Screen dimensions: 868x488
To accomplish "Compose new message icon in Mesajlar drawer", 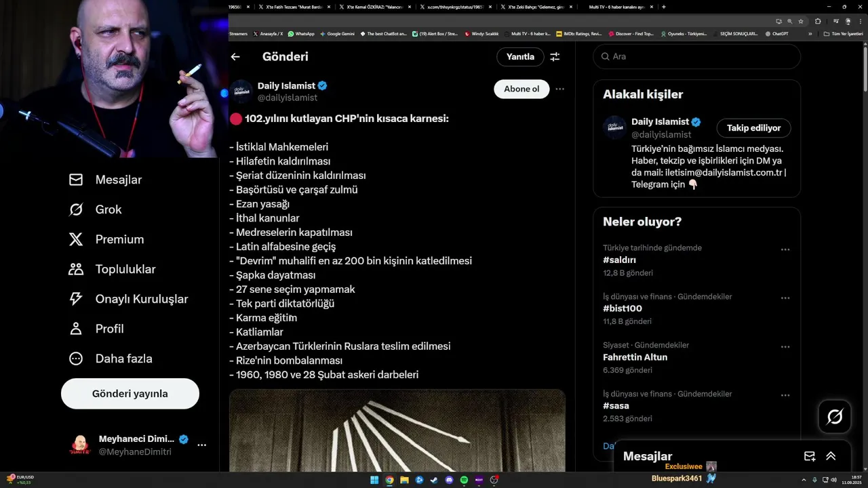I will pos(809,456).
